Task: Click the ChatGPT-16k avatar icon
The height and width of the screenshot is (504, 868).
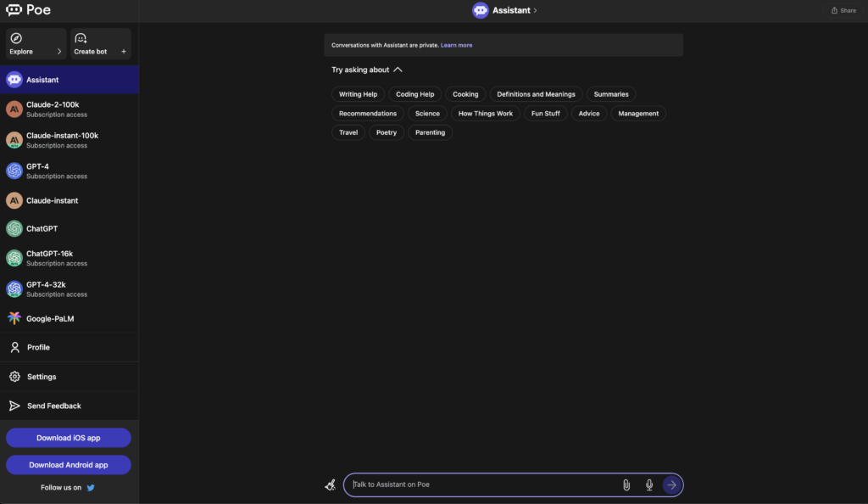Action: (14, 258)
